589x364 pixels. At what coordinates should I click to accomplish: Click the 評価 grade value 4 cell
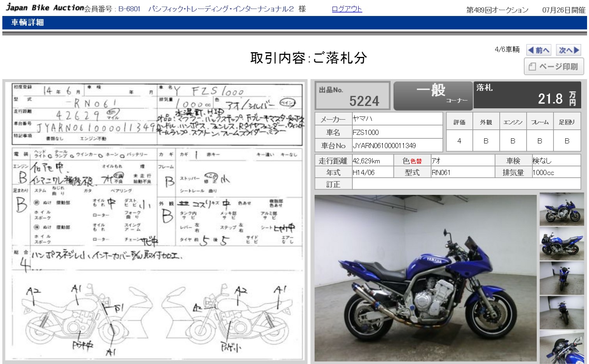click(459, 141)
